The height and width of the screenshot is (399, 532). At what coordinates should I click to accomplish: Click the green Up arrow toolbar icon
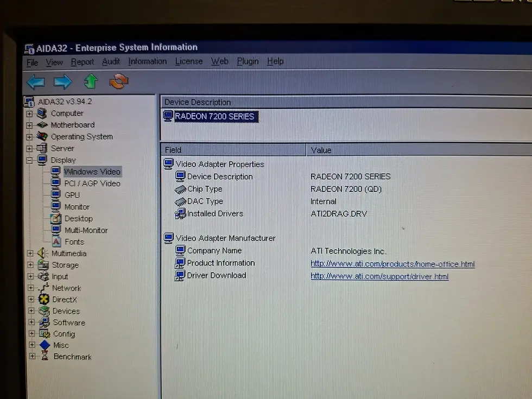tap(91, 81)
